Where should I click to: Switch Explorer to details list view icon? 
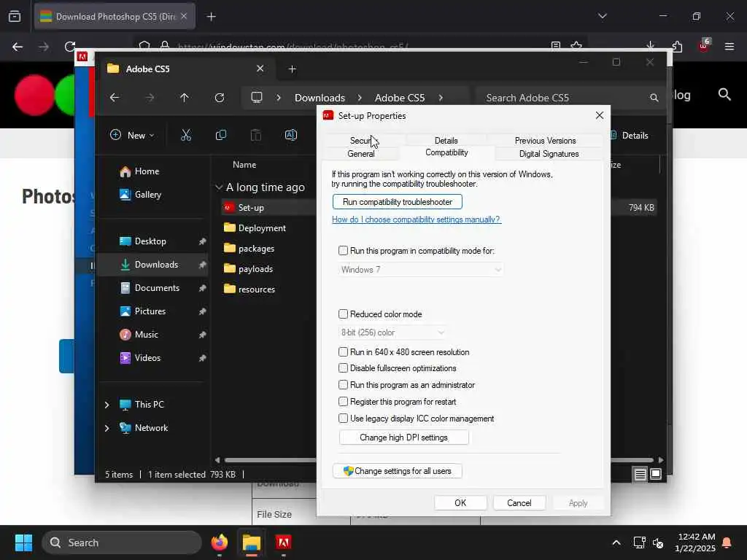[640, 474]
